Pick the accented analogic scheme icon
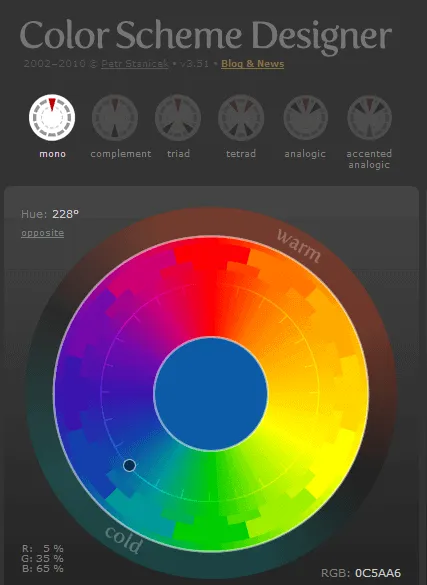Image resolution: width=427 pixels, height=585 pixels. [x=369, y=118]
